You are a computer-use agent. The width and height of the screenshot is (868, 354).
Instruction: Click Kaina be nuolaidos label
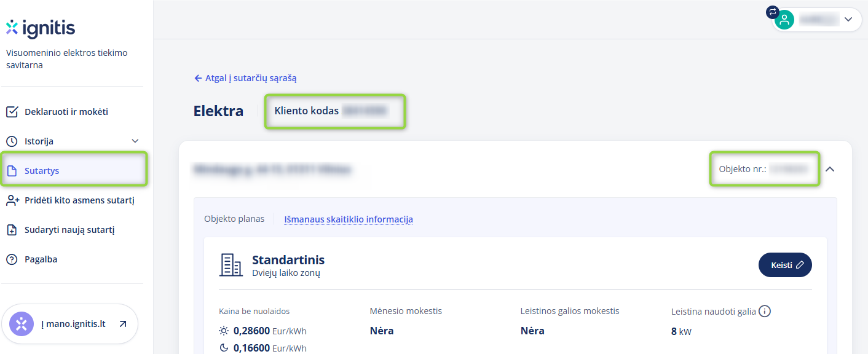254,311
